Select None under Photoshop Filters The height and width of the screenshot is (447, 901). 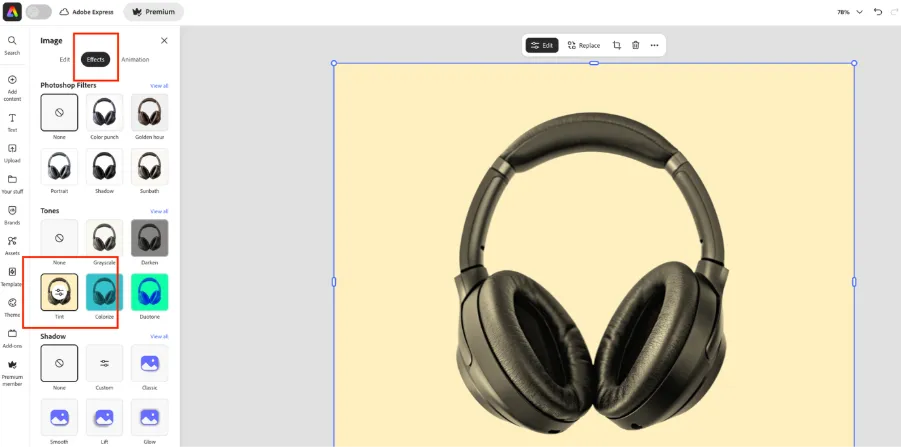point(59,113)
